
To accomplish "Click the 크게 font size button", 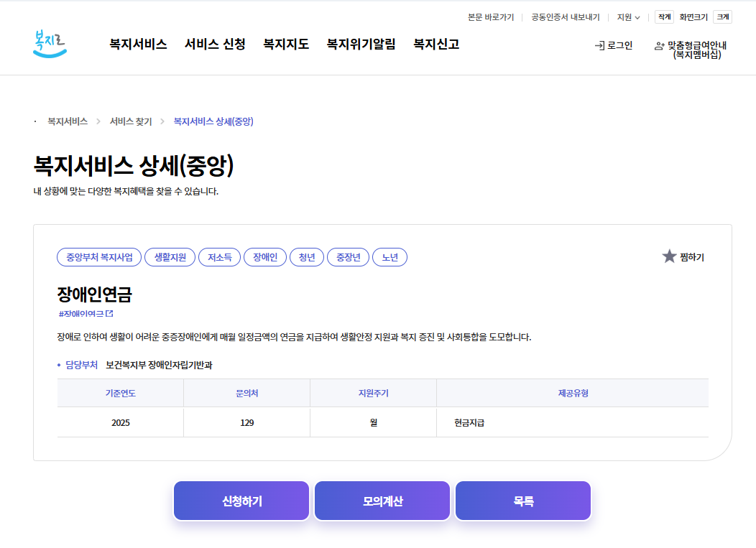I will [724, 17].
